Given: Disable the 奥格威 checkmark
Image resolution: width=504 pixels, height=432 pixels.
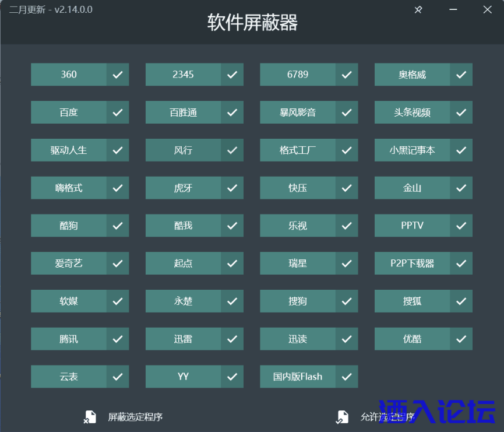Looking at the screenshot, I should point(461,75).
